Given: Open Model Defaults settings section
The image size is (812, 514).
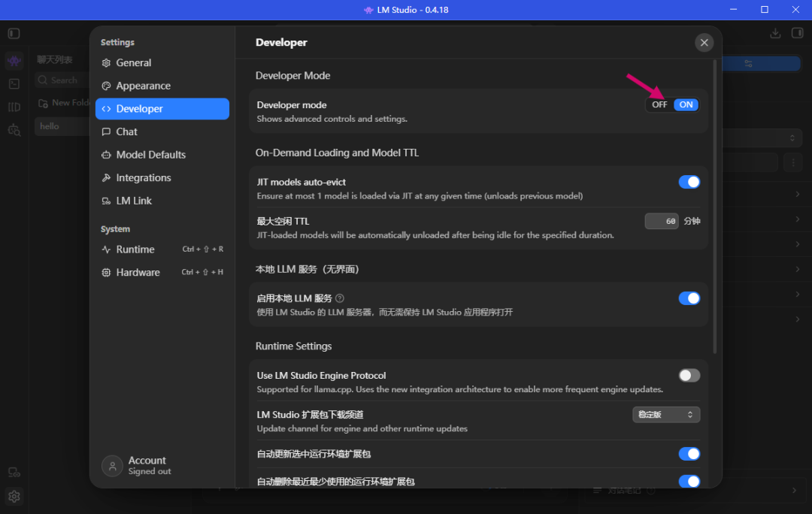Looking at the screenshot, I should coord(162,155).
